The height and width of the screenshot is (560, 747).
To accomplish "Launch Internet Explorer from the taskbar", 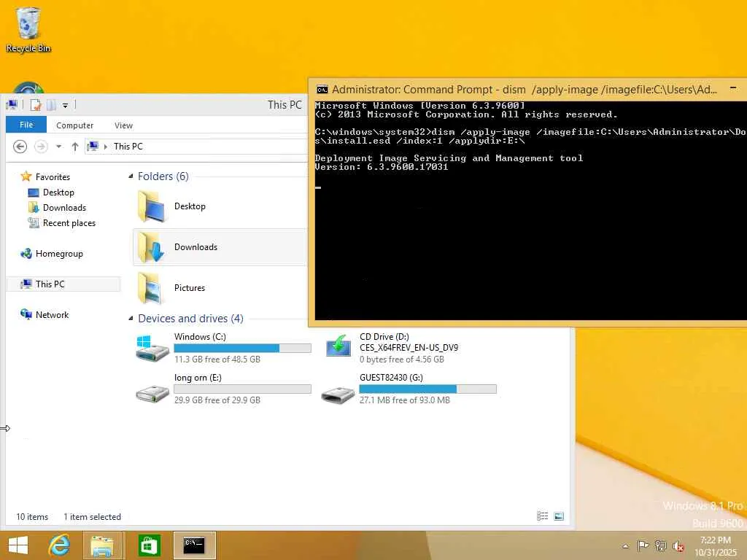I will pos(59,545).
